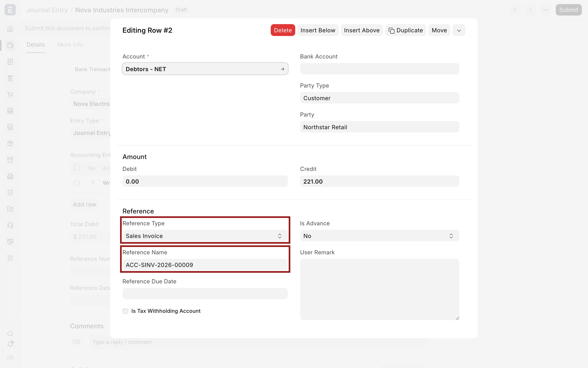
Task: Open the shopping cart buying icon in the sidebar
Action: [10, 94]
